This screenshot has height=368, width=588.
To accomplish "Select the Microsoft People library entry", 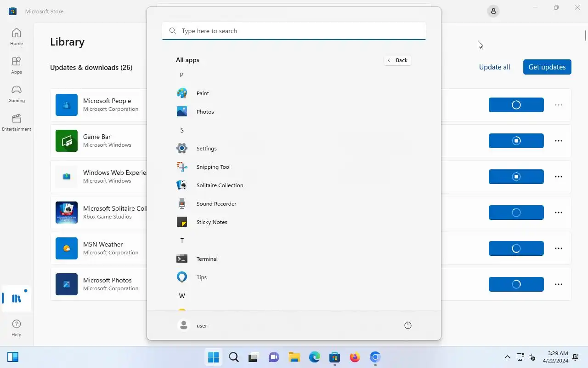I will pos(99,105).
